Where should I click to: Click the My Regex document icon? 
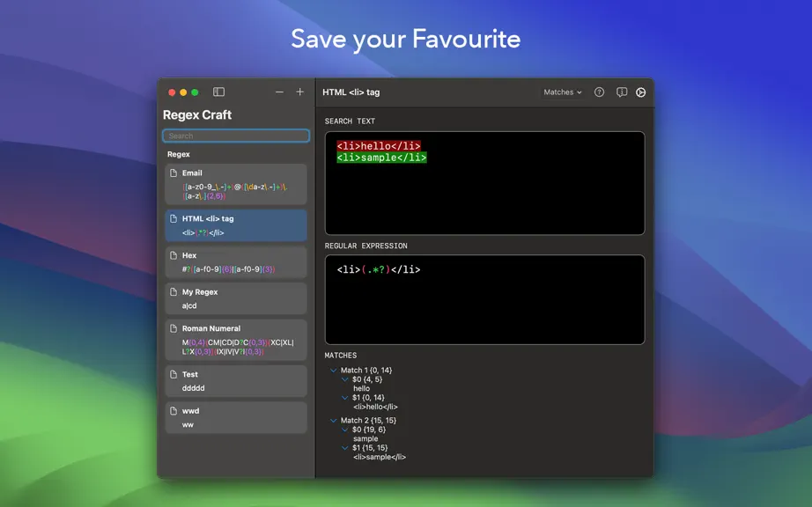pyautogui.click(x=173, y=292)
